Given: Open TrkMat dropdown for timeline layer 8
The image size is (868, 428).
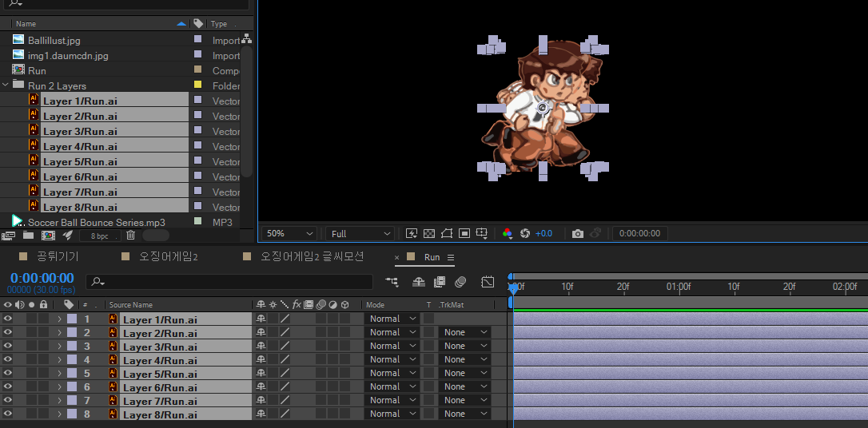Looking at the screenshot, I should [464, 414].
